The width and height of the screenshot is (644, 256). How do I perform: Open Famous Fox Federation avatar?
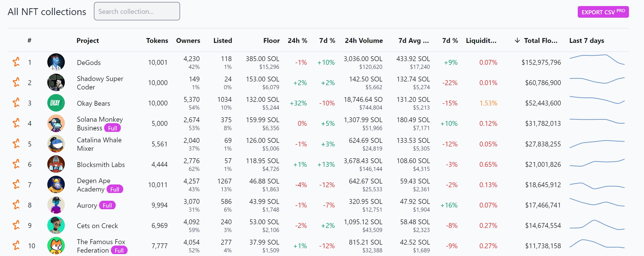[56, 246]
